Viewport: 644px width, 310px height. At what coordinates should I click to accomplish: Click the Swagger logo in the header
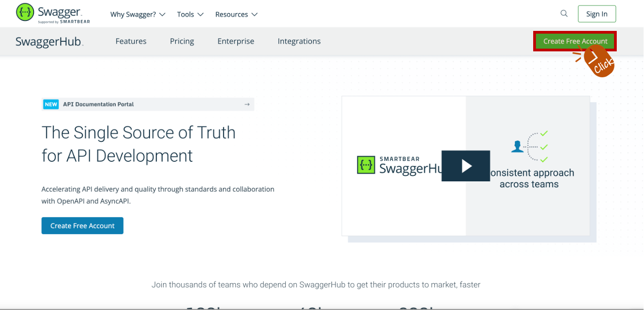pos(52,14)
